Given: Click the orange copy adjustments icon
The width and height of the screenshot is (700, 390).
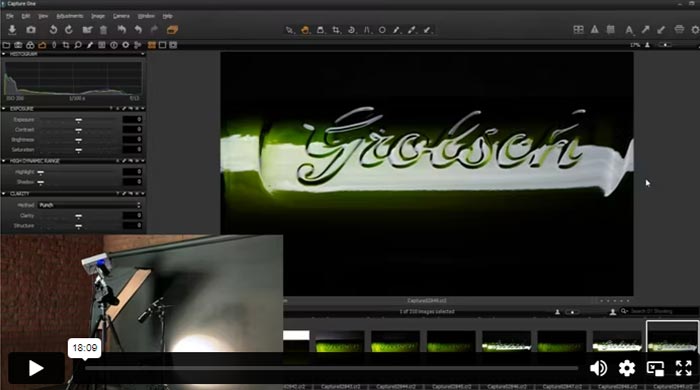Looking at the screenshot, I should (172, 30).
